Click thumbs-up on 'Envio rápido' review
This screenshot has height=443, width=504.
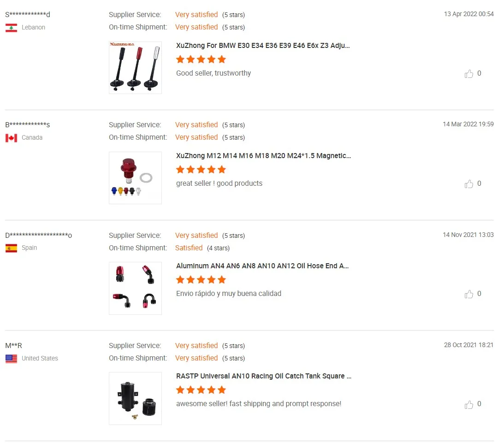469,294
